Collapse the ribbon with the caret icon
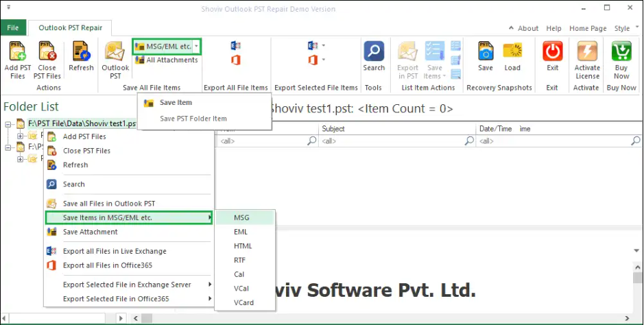Image resolution: width=644 pixels, height=325 pixels. (512, 28)
